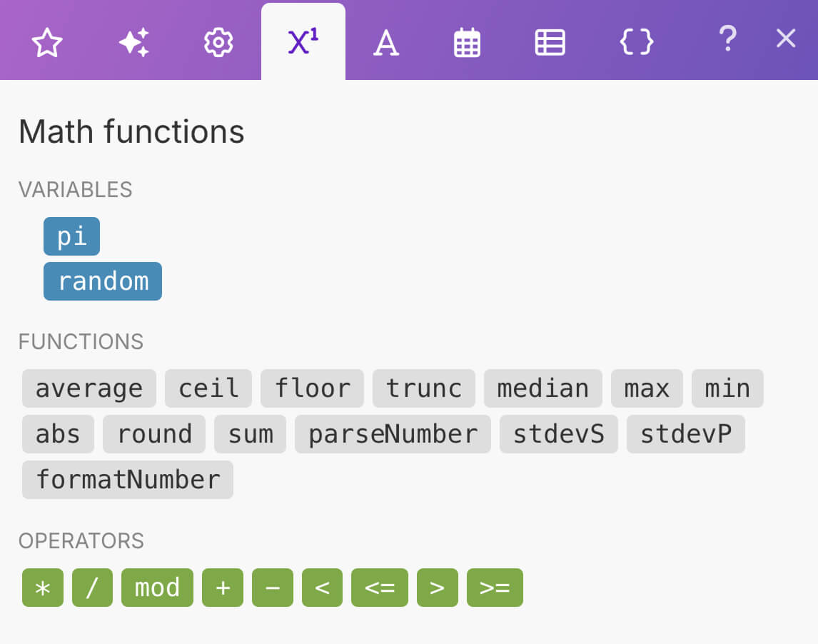Insert the greater-than > operator

[437, 588]
